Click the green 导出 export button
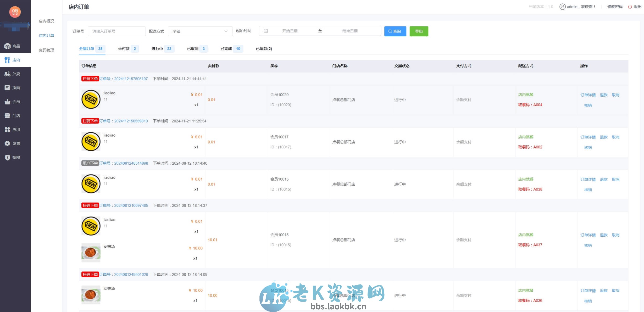 [419, 31]
